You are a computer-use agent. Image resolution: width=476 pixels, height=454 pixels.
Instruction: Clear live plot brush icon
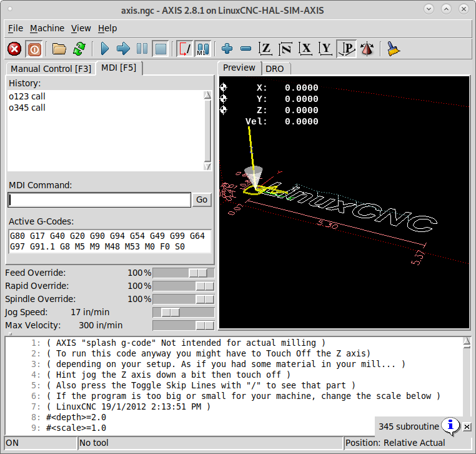click(394, 49)
